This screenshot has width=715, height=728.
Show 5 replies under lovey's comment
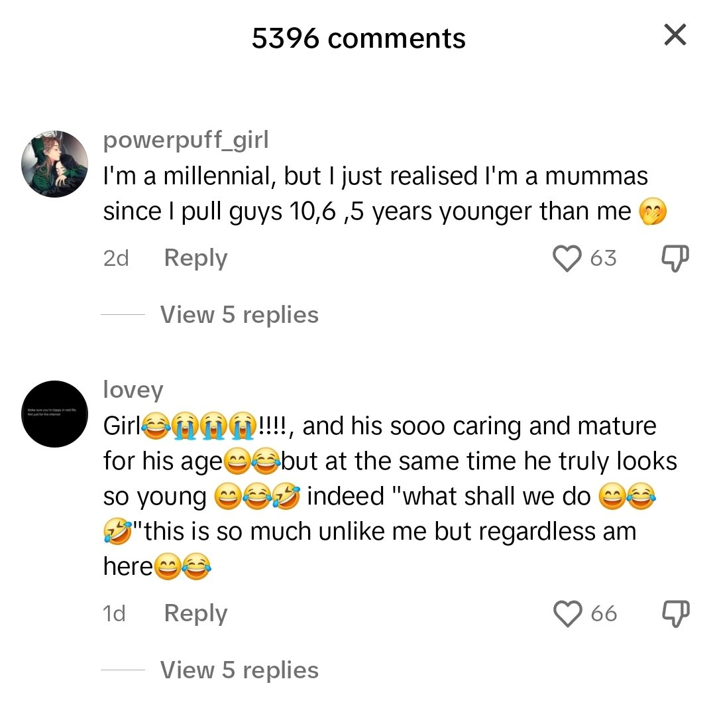click(x=239, y=670)
